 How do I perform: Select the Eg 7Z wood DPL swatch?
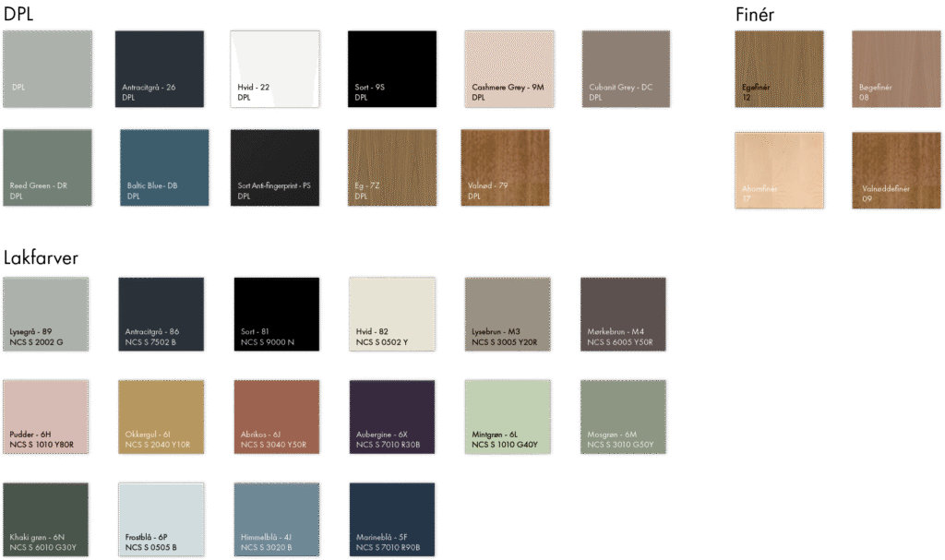[391, 167]
